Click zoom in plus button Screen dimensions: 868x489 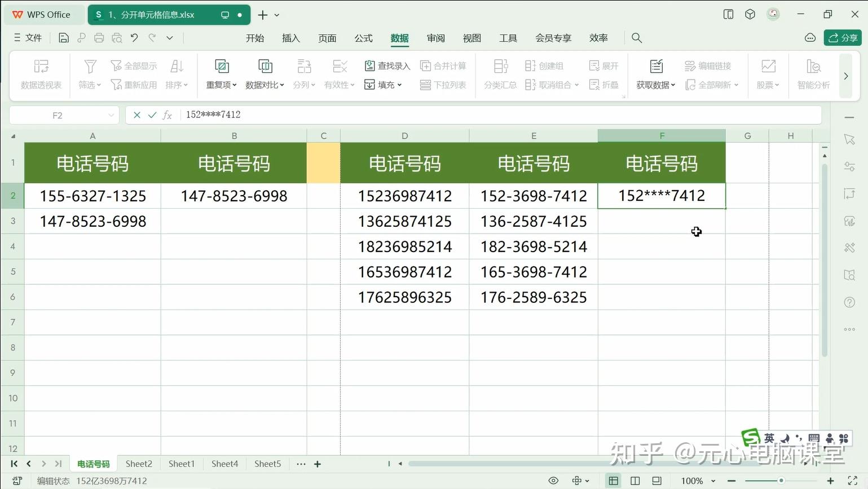point(830,481)
